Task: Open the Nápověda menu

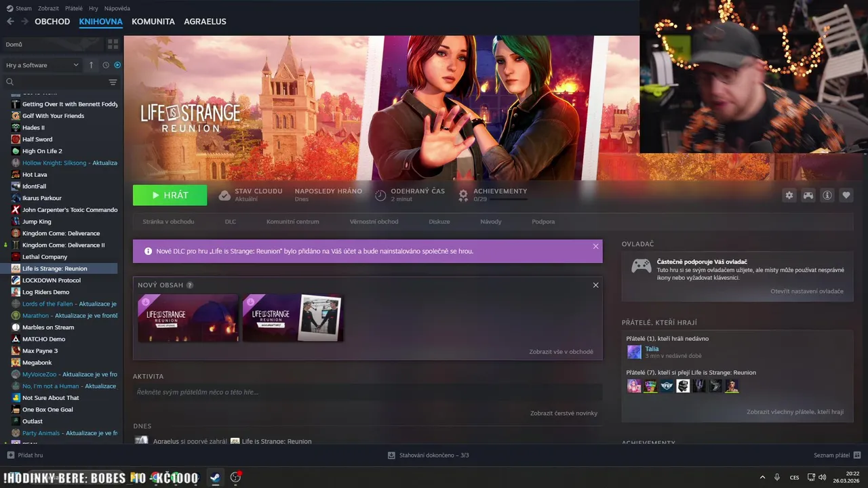Action: [x=117, y=8]
